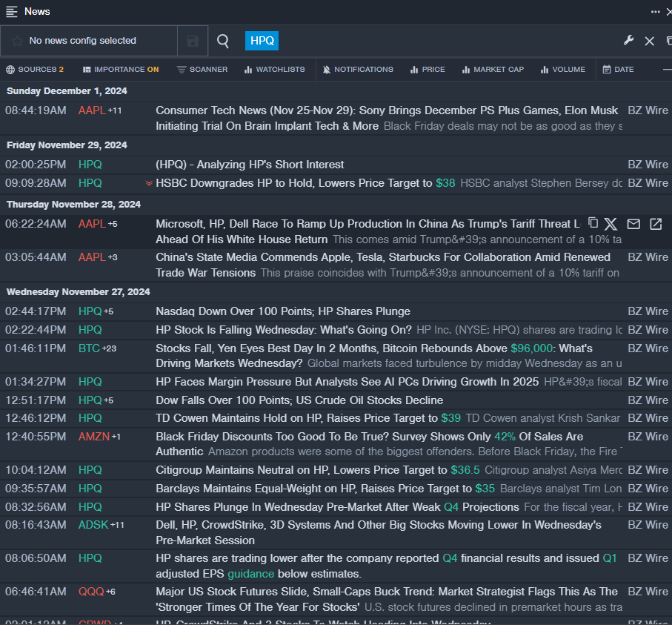
Task: Expand +1 tickers next to AMZN
Action: (x=116, y=437)
